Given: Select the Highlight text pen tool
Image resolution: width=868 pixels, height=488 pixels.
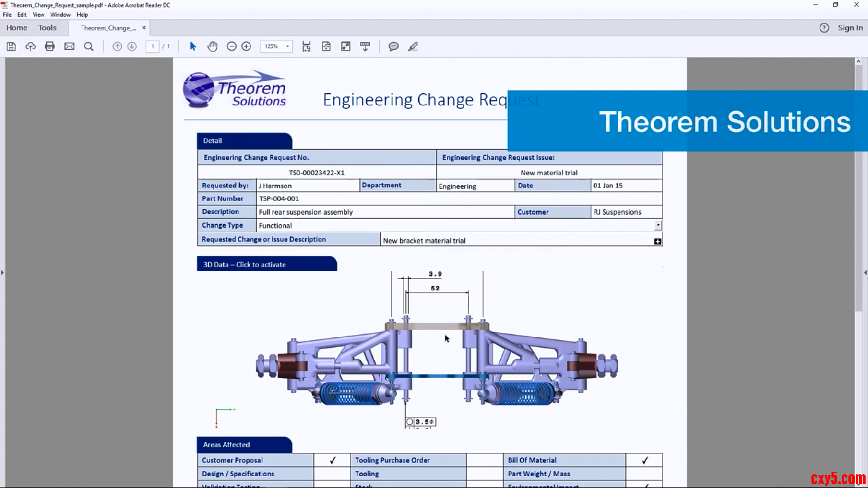Looking at the screenshot, I should coord(413,46).
